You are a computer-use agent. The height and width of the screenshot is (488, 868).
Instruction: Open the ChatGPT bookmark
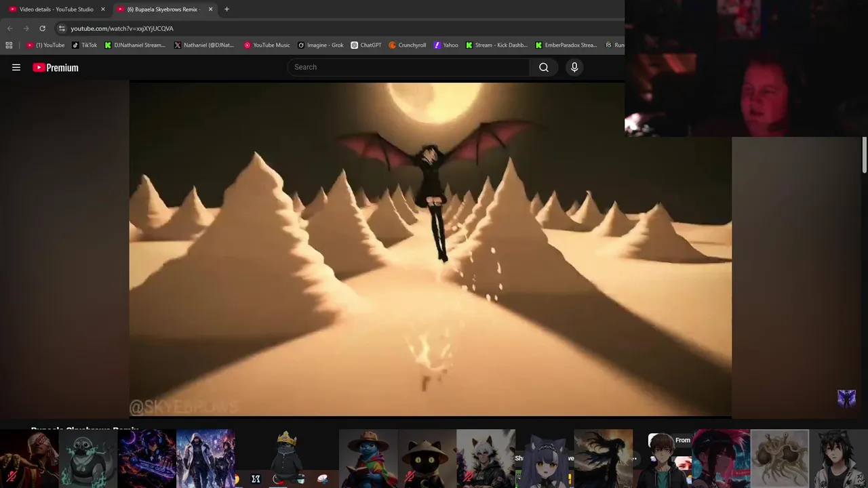pos(366,45)
